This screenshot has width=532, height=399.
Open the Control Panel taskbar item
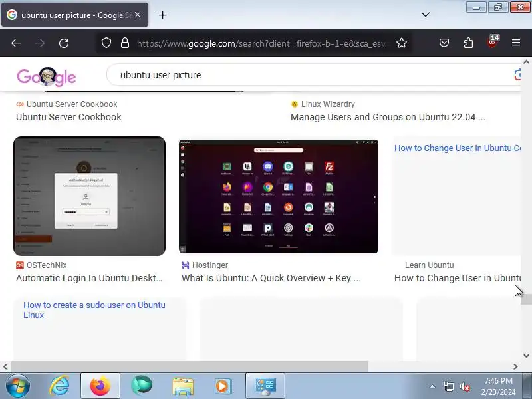point(265,386)
